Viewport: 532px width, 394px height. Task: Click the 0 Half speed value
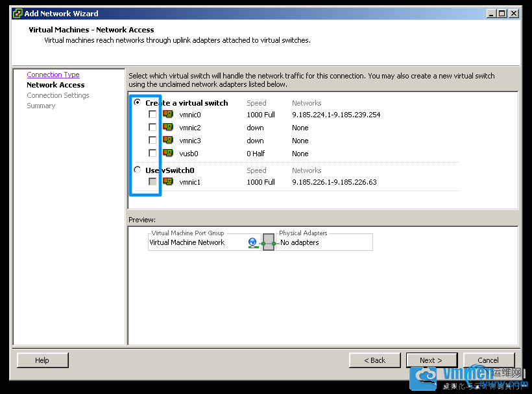[256, 154]
